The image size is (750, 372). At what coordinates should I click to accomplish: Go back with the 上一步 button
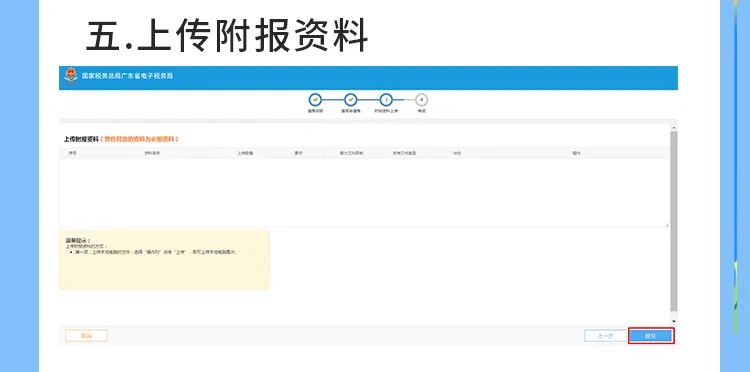pos(605,336)
